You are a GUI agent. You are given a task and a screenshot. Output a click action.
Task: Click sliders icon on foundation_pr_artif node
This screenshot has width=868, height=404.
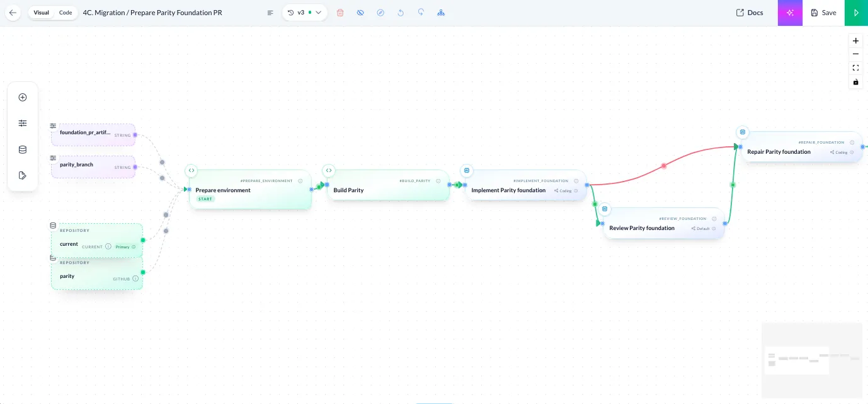coord(53,125)
